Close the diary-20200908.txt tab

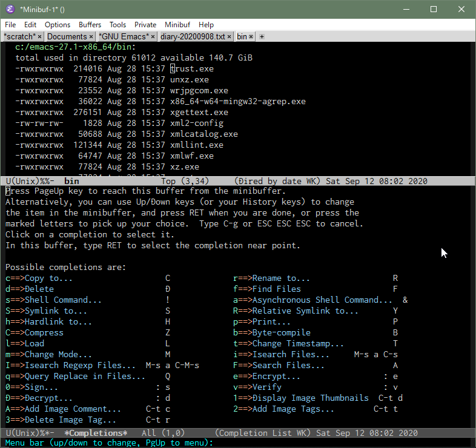coord(229,37)
